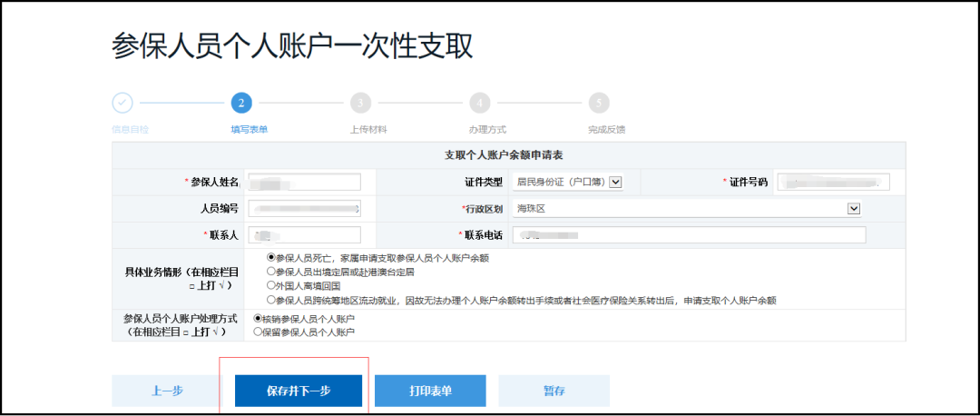Focus the 联系电话 input field
This screenshot has height=416, width=980.
(x=690, y=235)
